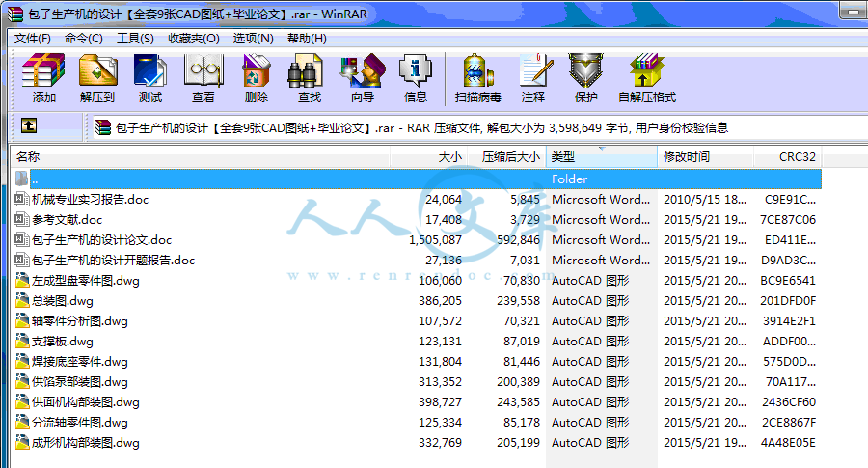Click CRC32 value 7CE87C06
Viewport: 868px width, 468px height.
[x=788, y=219]
